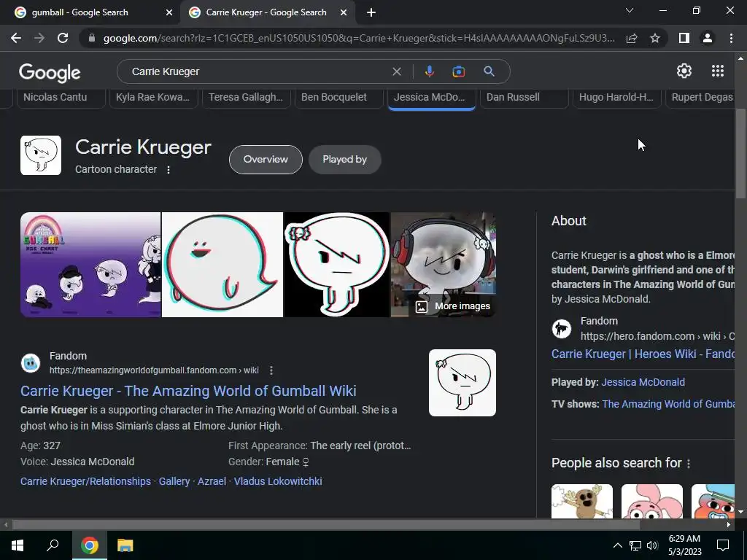Select Hugo Harold-Harrison cast chip
Viewport: 747px width, 560px height.
click(616, 98)
